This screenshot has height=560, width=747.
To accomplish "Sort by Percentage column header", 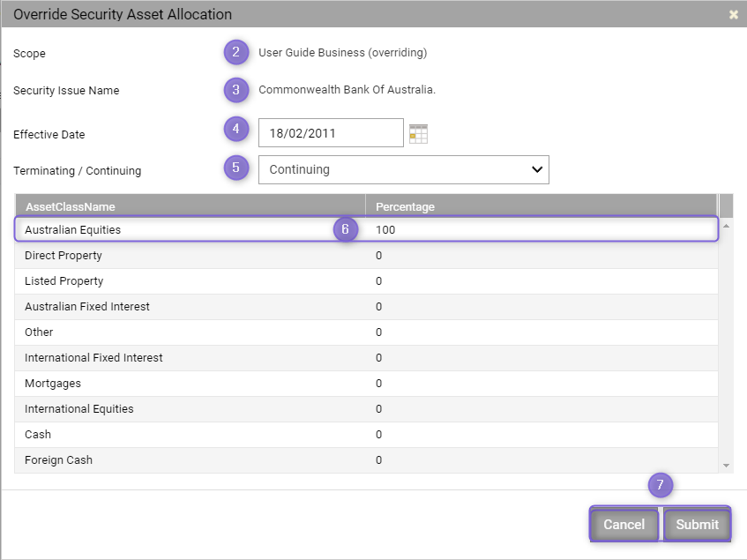I will [542, 206].
